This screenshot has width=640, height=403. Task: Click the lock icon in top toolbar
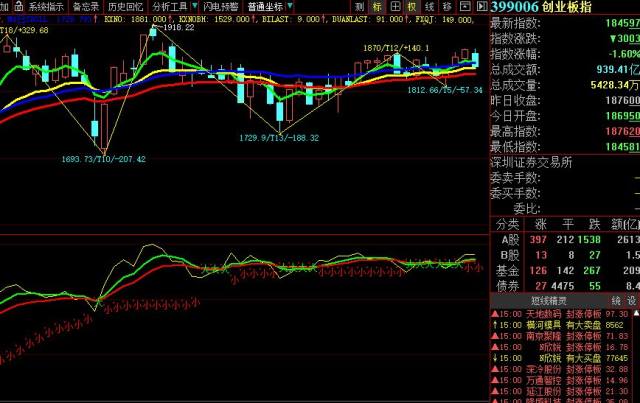19,6
